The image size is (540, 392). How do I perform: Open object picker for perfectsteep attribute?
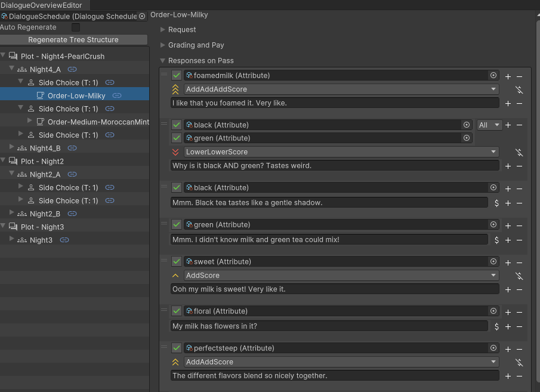coord(493,348)
